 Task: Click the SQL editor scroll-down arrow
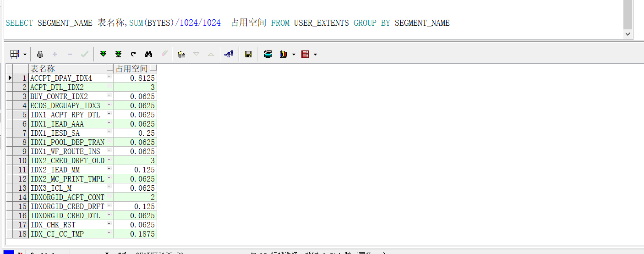tap(628, 34)
